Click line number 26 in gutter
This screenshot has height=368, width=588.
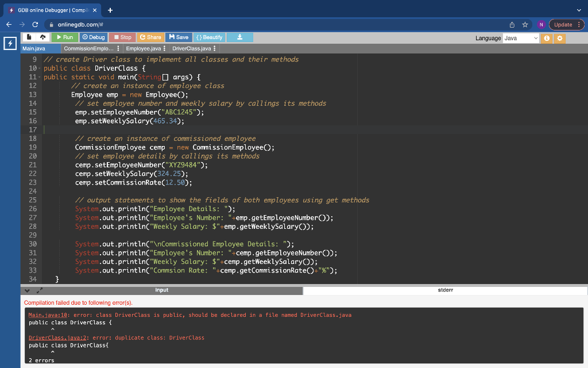pyautogui.click(x=33, y=209)
